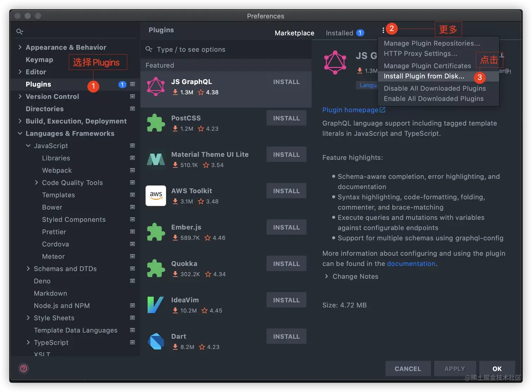532x392 pixels.
Task: Click the AWS Toolkit logo icon
Action: click(x=156, y=196)
